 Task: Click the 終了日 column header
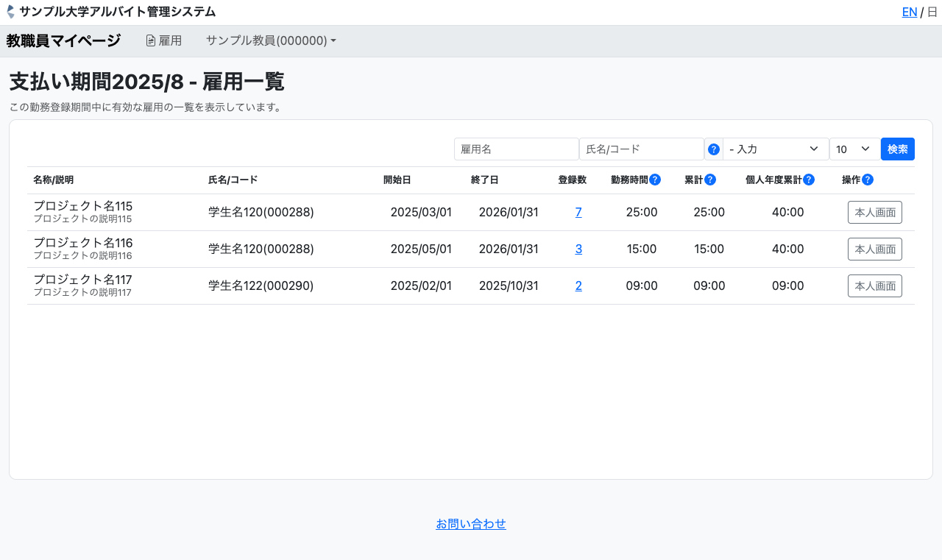point(485,180)
